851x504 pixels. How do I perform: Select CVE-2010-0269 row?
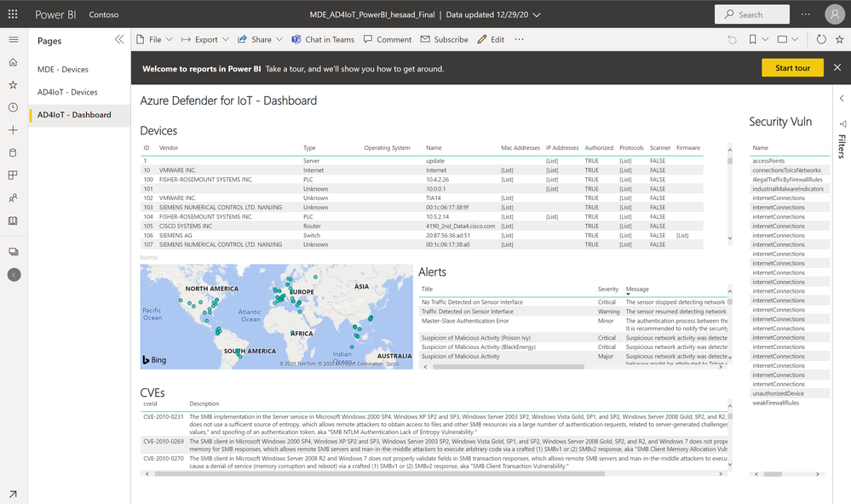(434, 445)
